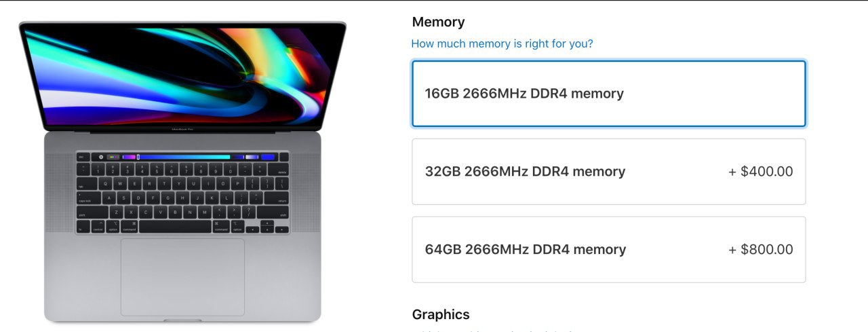Click the Touch ID button beside the Touch Bar
The height and width of the screenshot is (332, 868).
(x=284, y=157)
